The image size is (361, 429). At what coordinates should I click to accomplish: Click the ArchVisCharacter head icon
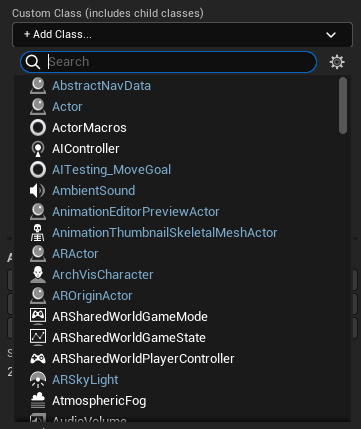38,275
